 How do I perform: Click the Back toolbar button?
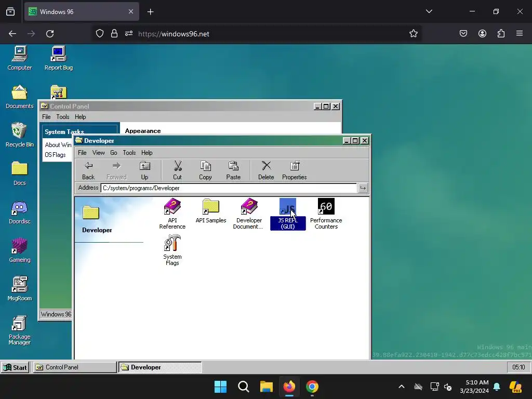point(88,170)
